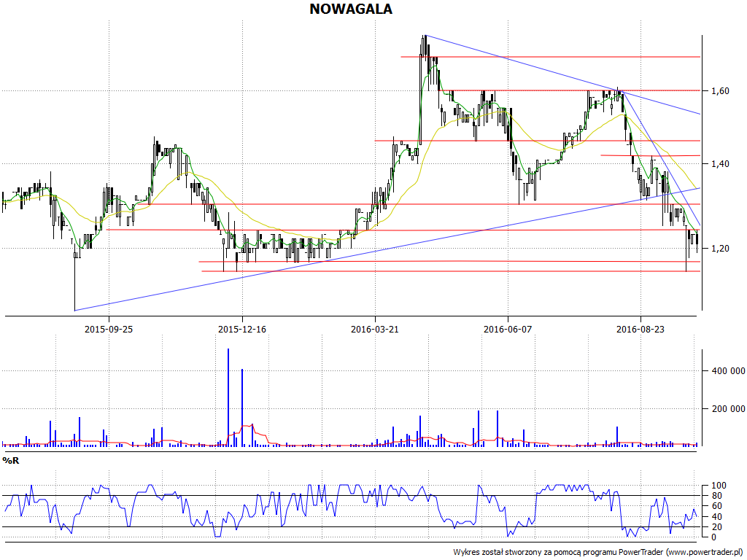Click the NOWAGALA chart title

pos(351,9)
